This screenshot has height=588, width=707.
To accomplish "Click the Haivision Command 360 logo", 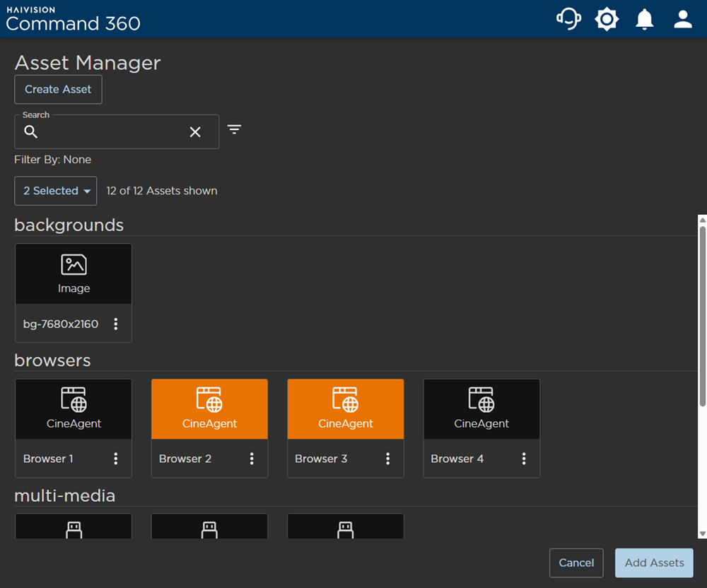I will [x=73, y=19].
